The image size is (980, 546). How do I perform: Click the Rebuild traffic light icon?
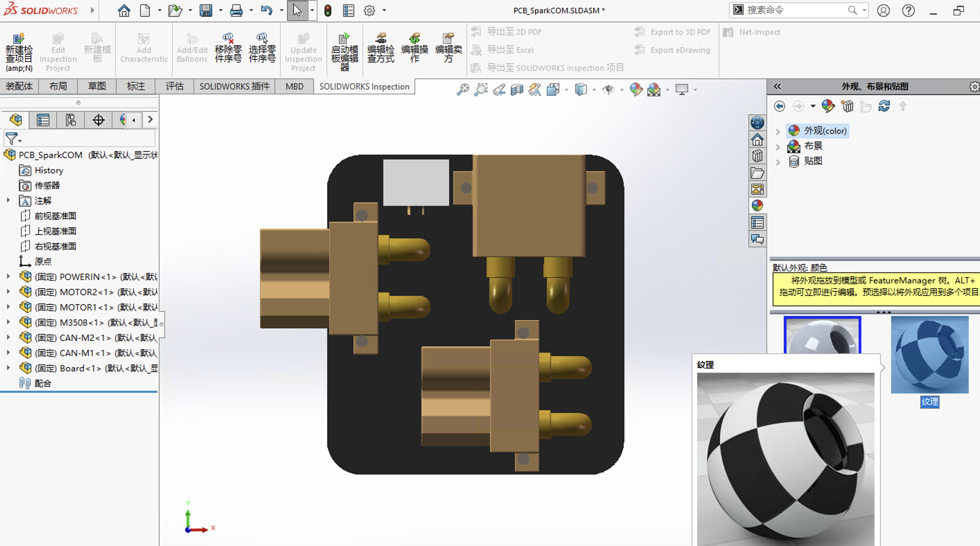tap(327, 11)
